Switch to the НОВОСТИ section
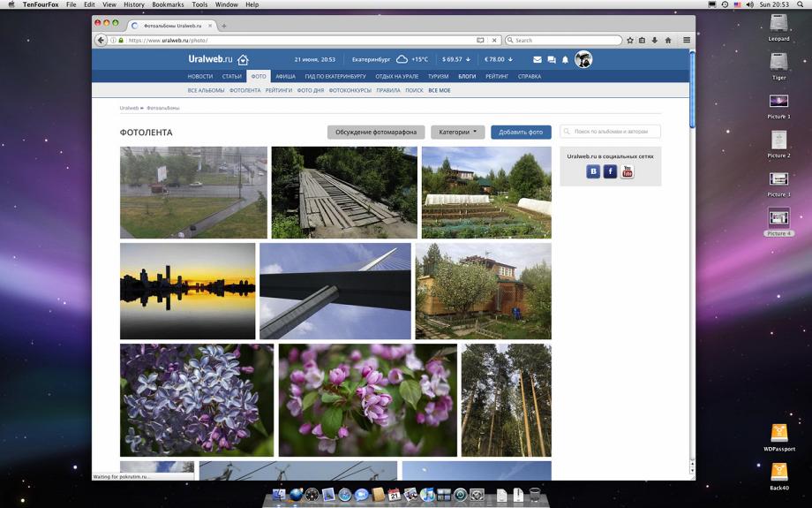812x508 pixels. (x=199, y=76)
